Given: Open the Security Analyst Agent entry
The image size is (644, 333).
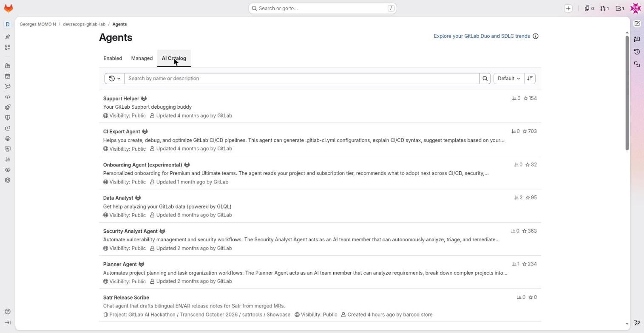Looking at the screenshot, I should 131,231.
